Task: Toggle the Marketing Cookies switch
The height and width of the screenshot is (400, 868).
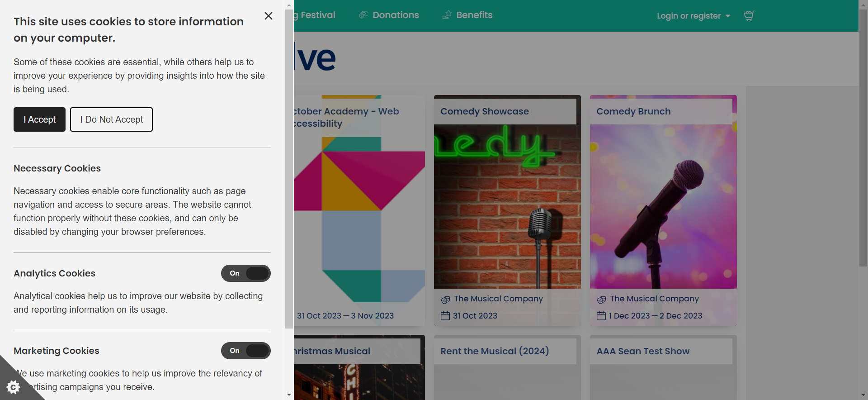Action: click(x=246, y=351)
